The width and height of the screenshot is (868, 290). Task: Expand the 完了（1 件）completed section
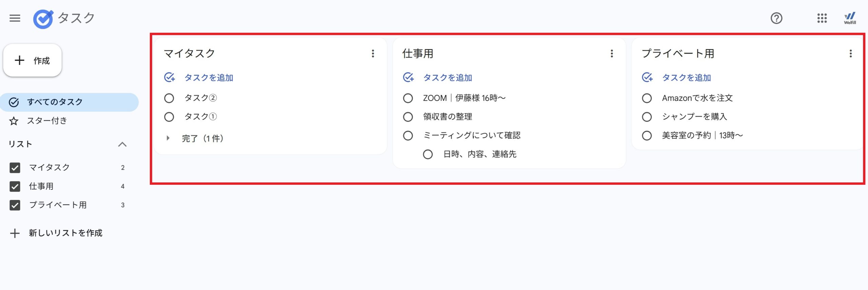coord(168,138)
